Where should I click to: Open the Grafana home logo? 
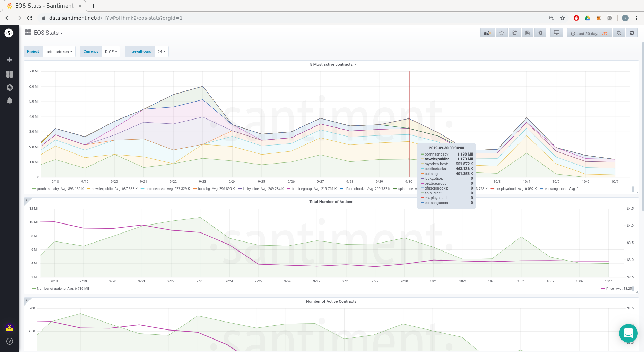[9, 33]
